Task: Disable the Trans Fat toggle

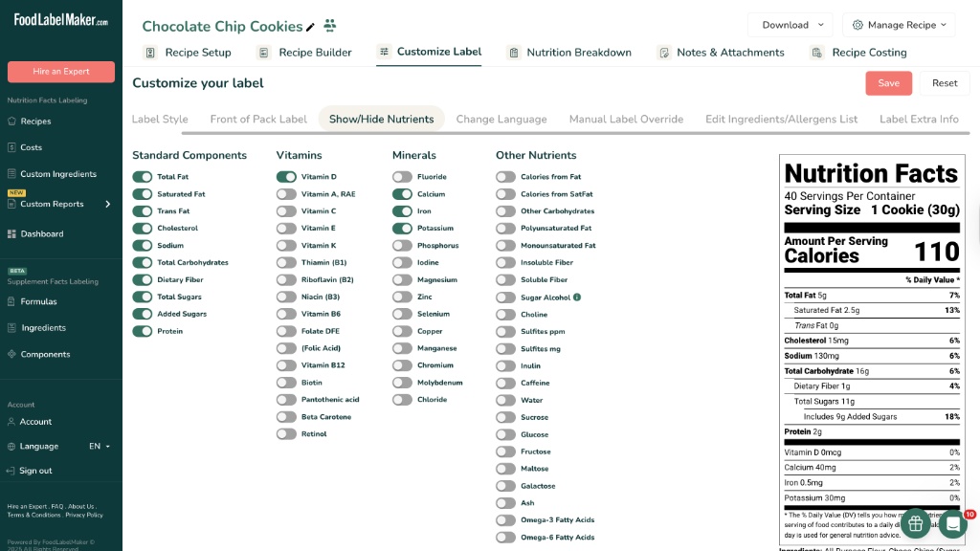Action: pyautogui.click(x=143, y=211)
